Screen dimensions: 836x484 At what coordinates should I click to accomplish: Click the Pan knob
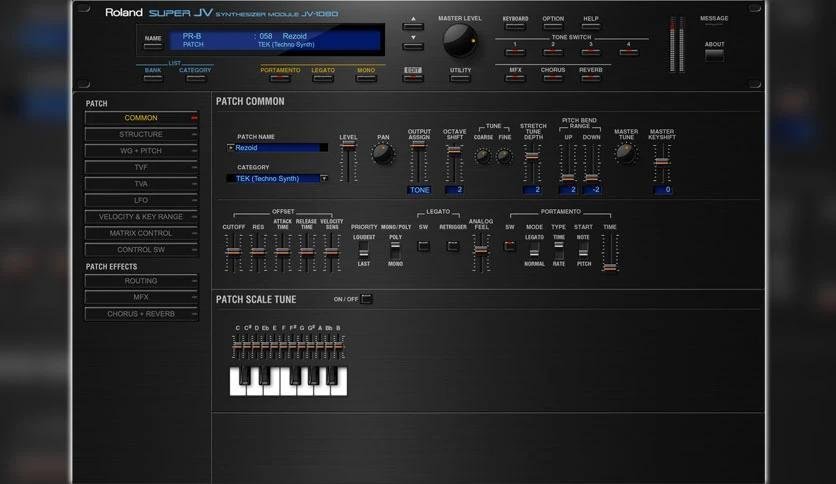pos(383,154)
